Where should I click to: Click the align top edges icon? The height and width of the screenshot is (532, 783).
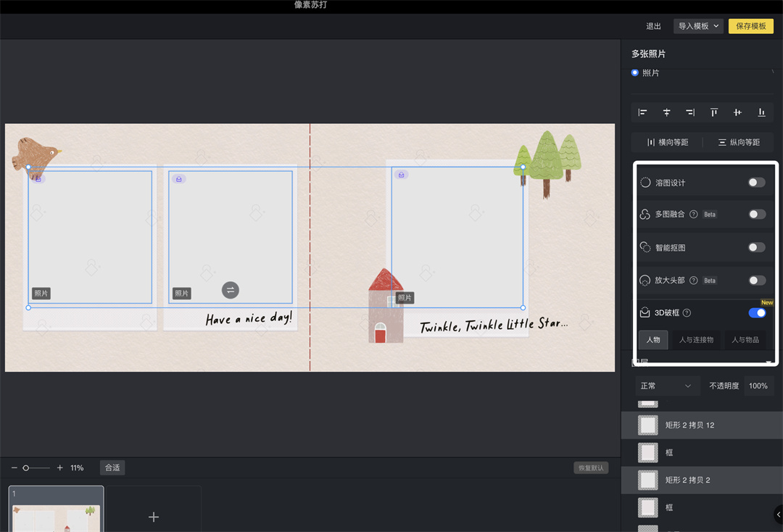coord(714,112)
